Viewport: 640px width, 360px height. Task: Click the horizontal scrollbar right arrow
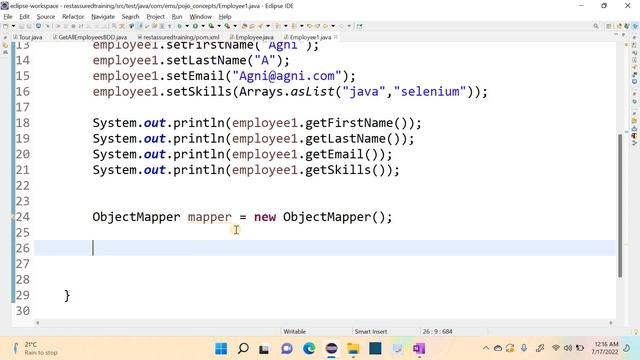click(611, 323)
